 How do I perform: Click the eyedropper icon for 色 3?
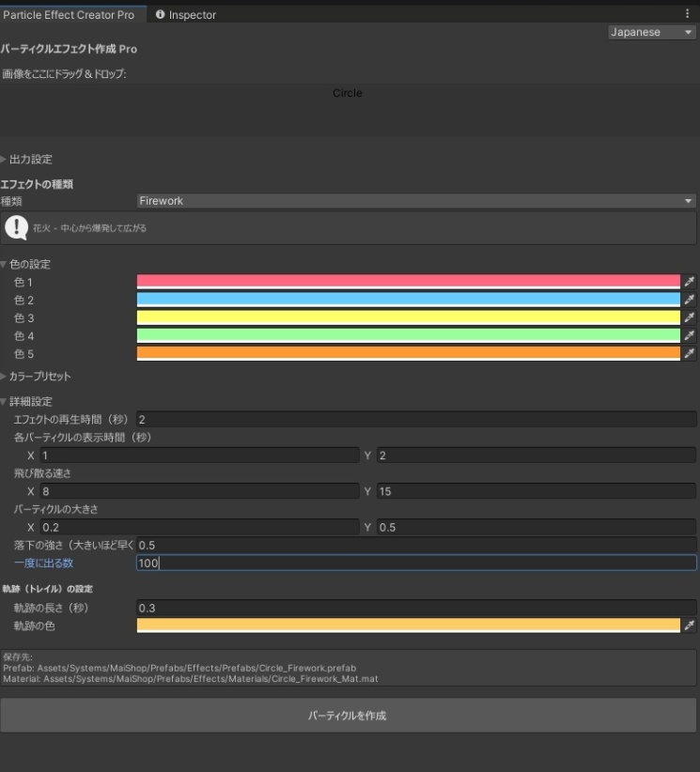pyautogui.click(x=689, y=317)
